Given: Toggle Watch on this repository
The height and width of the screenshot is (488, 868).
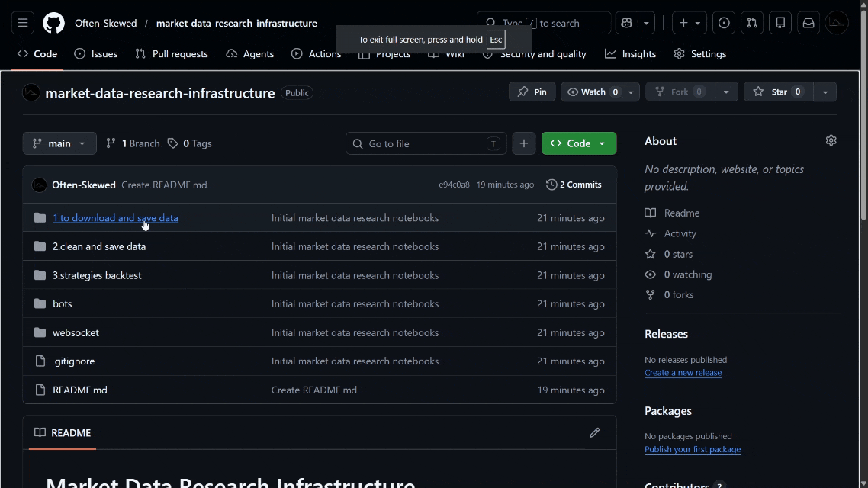Looking at the screenshot, I should tap(593, 91).
